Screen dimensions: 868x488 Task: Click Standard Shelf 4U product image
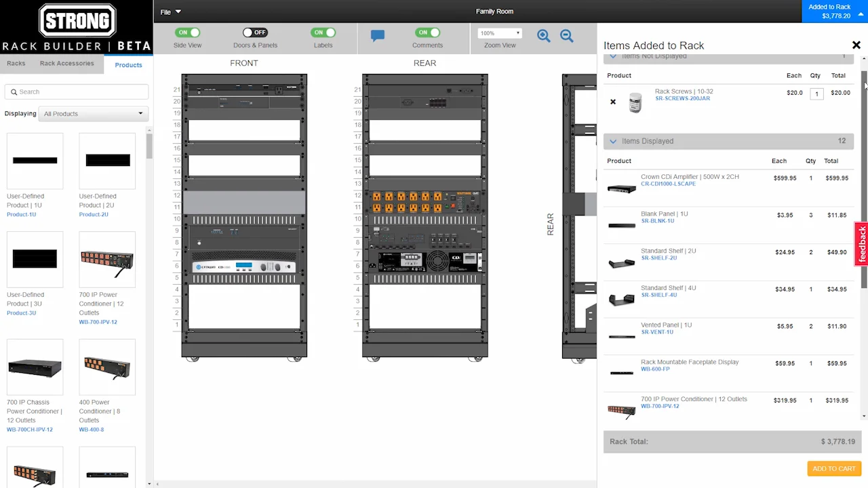622,300
